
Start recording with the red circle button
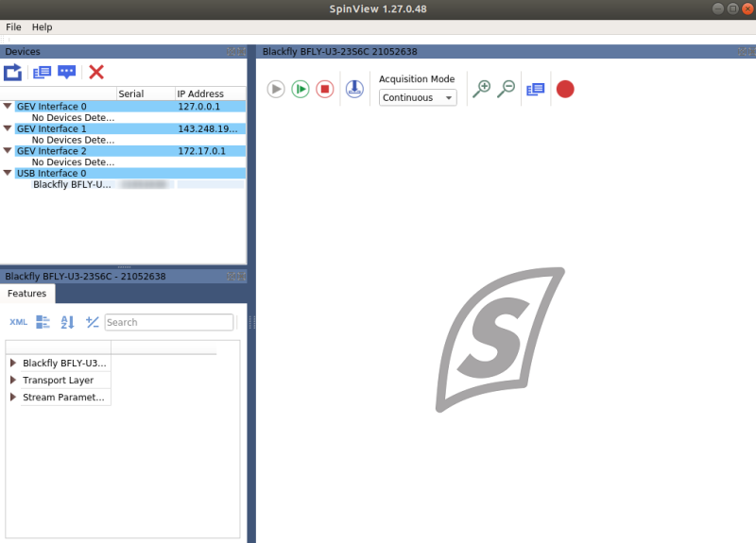[x=565, y=89]
